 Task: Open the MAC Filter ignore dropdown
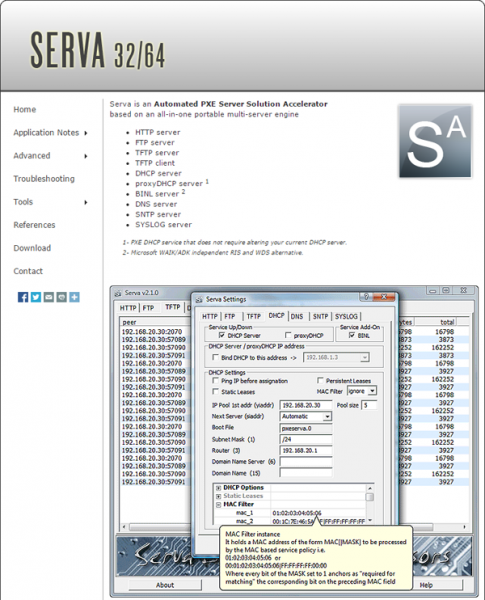click(372, 391)
